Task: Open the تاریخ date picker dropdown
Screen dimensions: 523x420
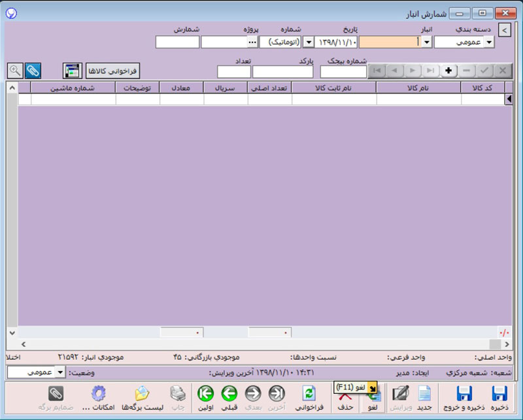Action: pyautogui.click(x=309, y=42)
